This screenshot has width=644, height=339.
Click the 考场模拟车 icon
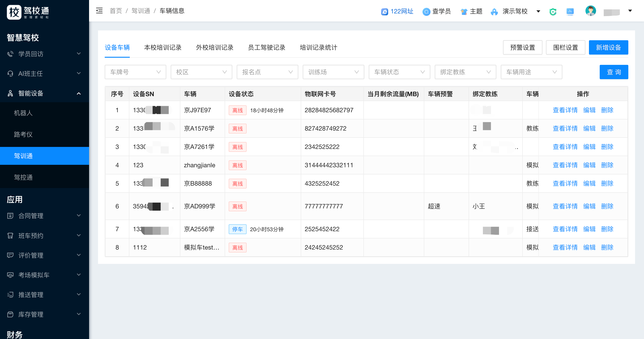[10, 275]
